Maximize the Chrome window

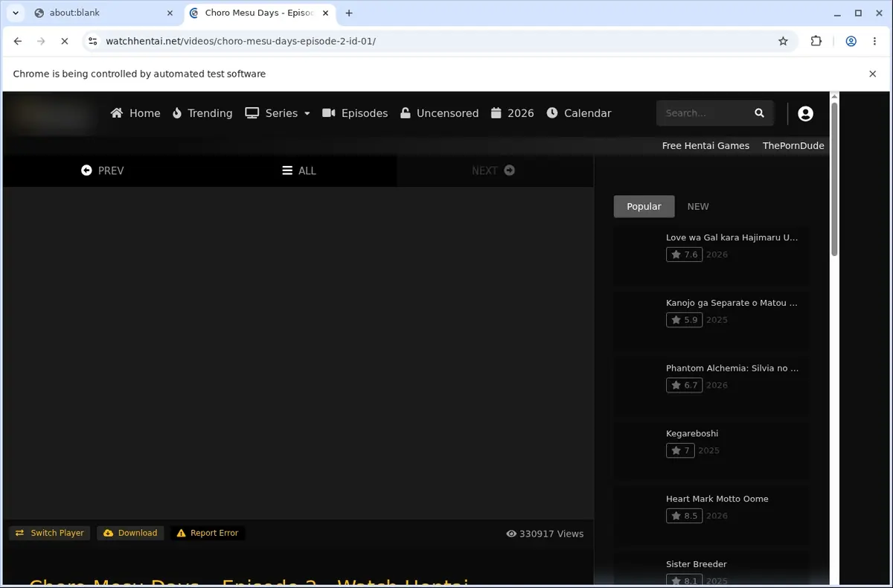tap(858, 13)
